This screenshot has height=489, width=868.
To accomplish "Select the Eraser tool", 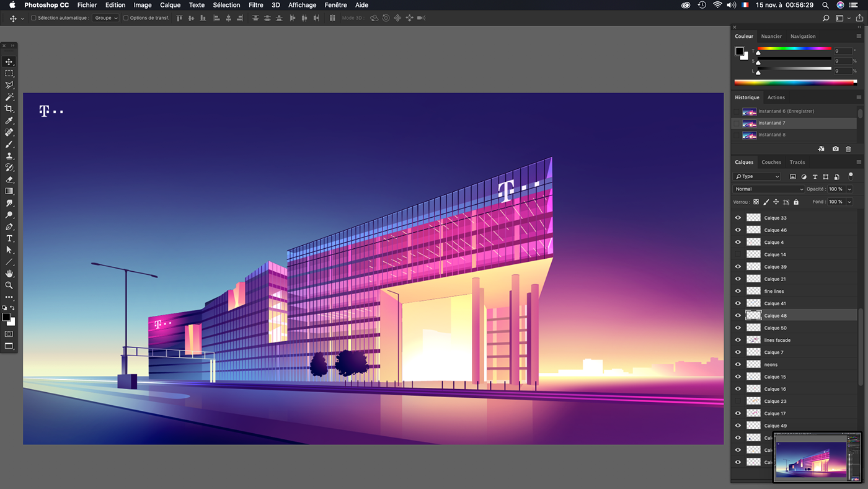I will (9, 180).
